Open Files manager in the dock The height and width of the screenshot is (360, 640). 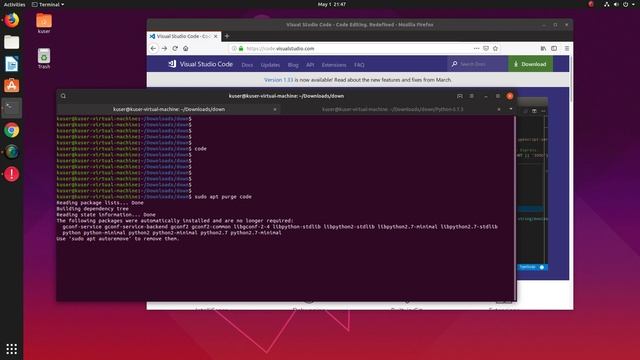(11, 42)
